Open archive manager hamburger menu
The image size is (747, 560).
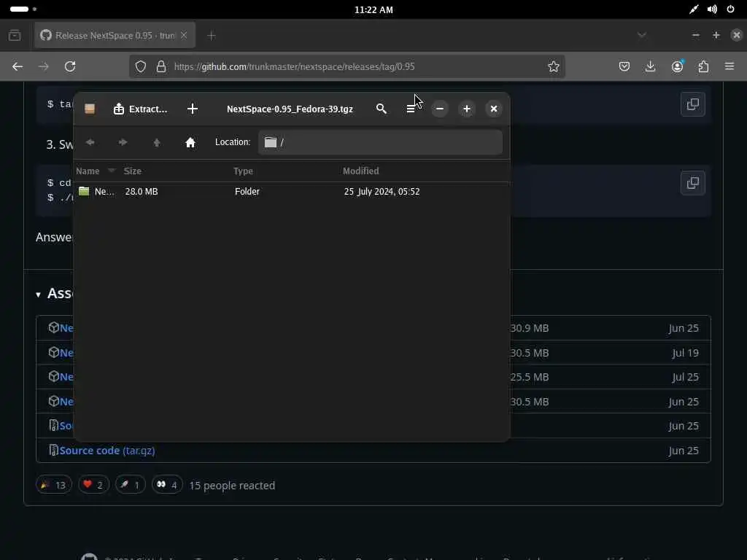[411, 109]
